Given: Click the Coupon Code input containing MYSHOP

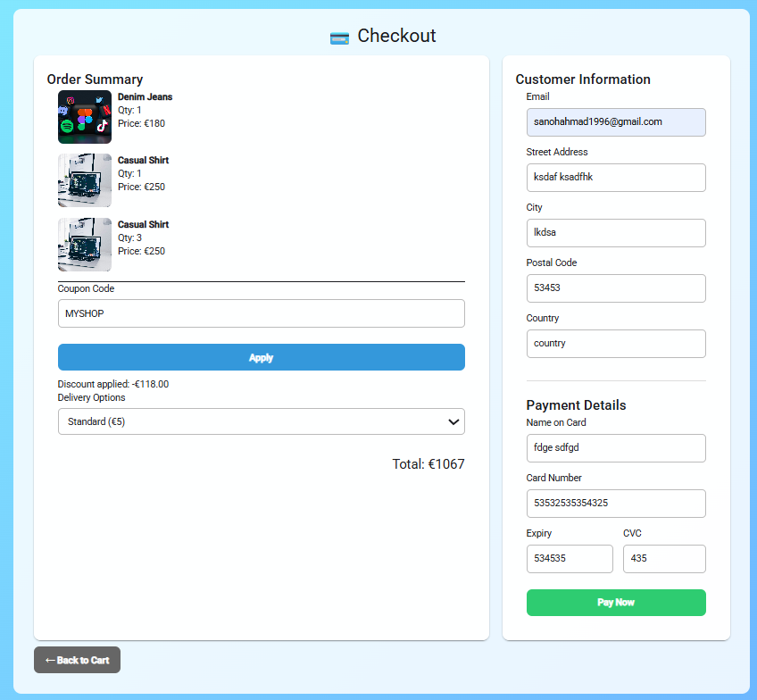Looking at the screenshot, I should [261, 313].
